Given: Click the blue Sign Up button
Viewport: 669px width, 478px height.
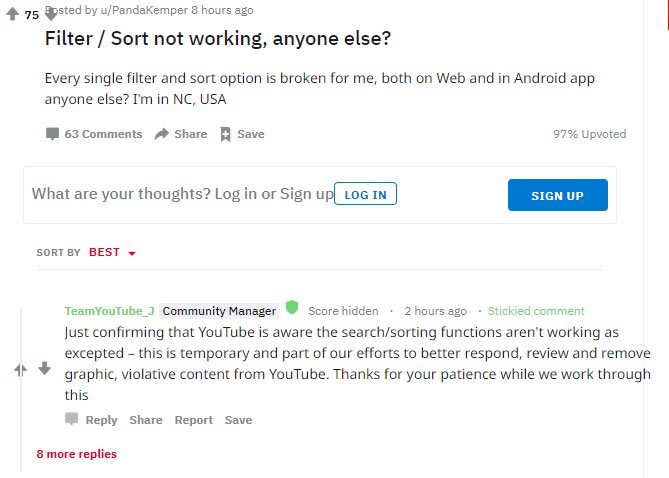Looking at the screenshot, I should pyautogui.click(x=558, y=195).
